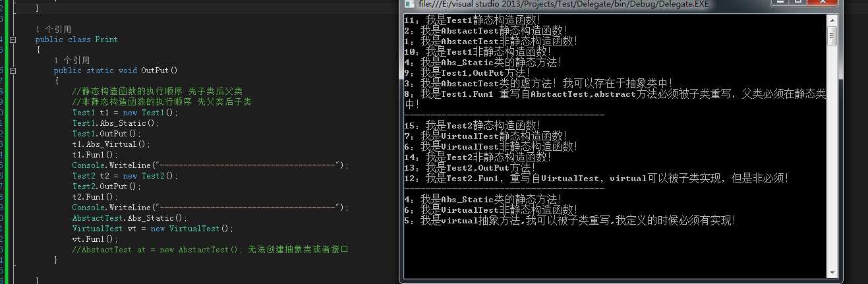Click the line "t2.Fun1();"
The height and width of the screenshot is (284, 868).
(96, 197)
